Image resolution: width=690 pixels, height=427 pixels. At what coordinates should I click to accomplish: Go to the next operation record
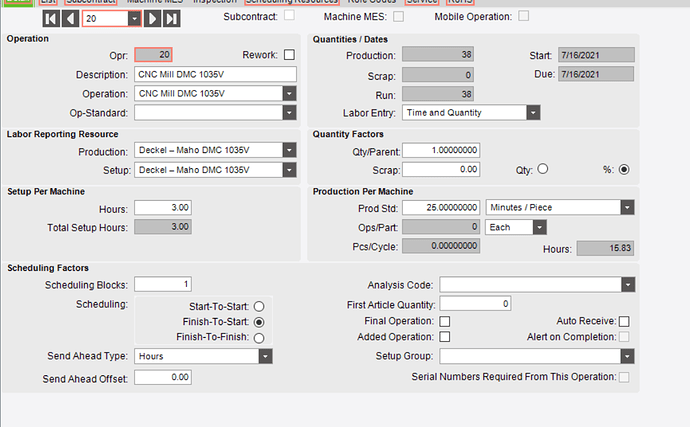coord(153,18)
